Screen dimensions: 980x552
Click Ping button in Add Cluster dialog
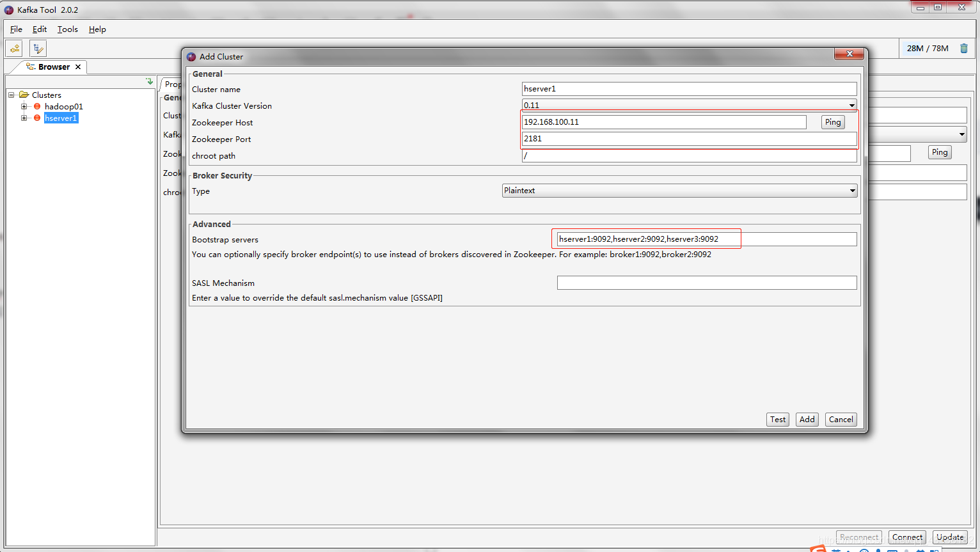(x=833, y=122)
